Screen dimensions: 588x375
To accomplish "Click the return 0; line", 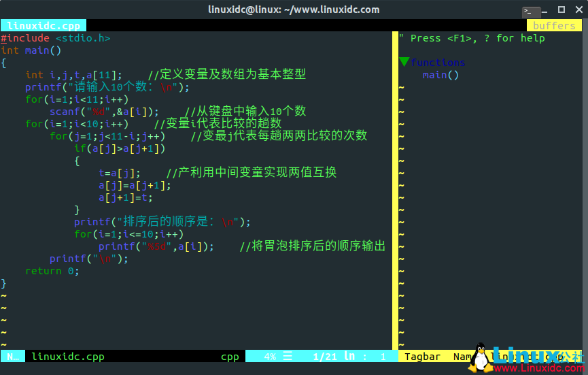I will pyautogui.click(x=52, y=271).
